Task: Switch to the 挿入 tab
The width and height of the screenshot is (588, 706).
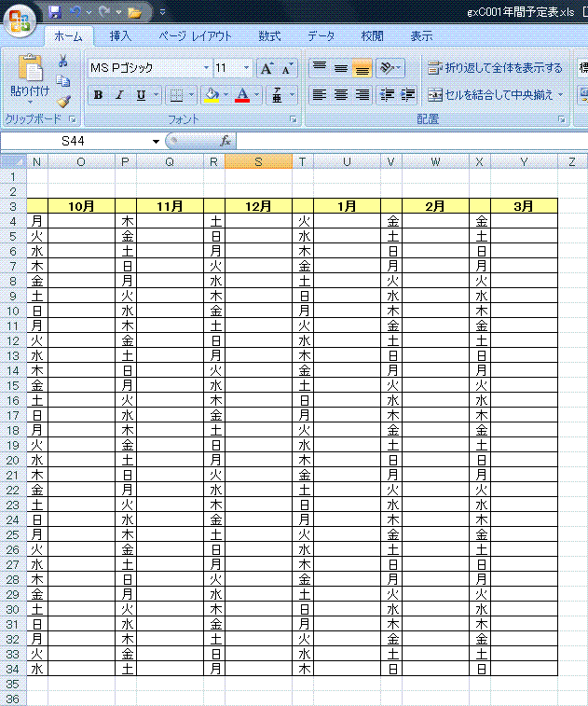Action: [120, 36]
